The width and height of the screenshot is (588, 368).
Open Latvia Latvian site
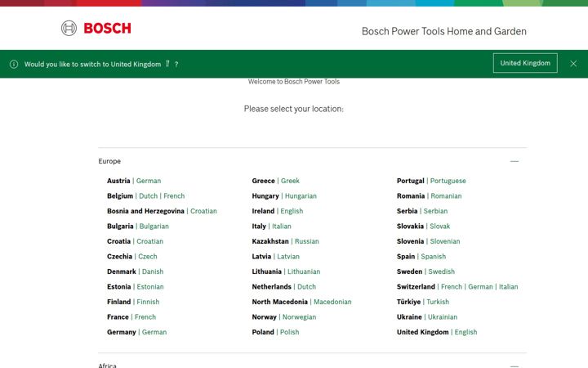point(288,257)
